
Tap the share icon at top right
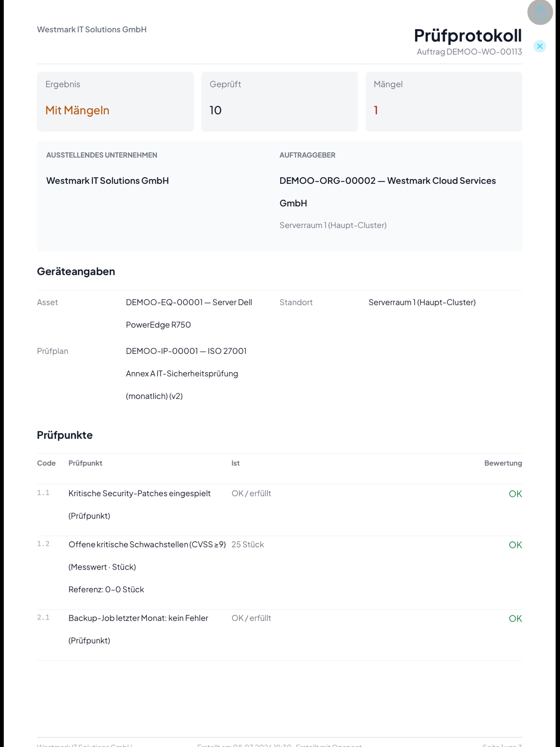click(540, 13)
